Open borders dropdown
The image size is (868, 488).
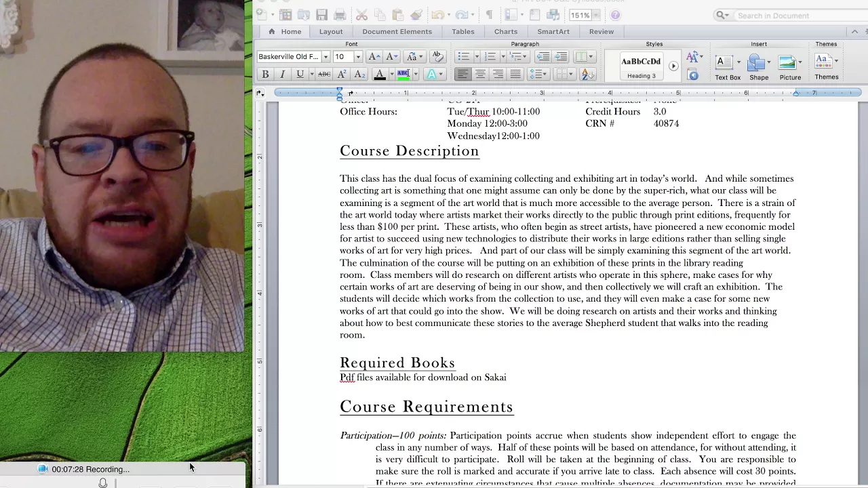564,74
